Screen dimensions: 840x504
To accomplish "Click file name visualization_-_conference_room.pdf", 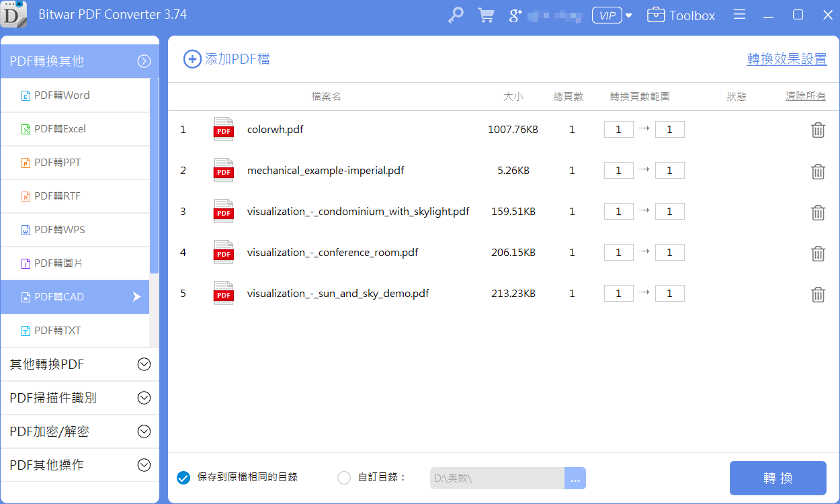I will (x=333, y=253).
